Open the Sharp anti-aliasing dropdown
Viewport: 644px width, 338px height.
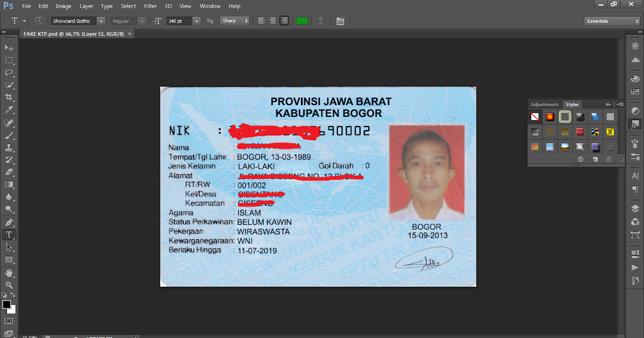235,21
